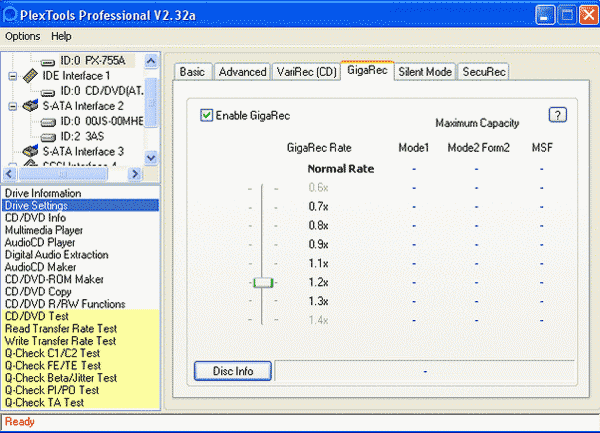This screenshot has height=433, width=600.
Task: Switch to the Advanced tab
Action: [x=242, y=72]
